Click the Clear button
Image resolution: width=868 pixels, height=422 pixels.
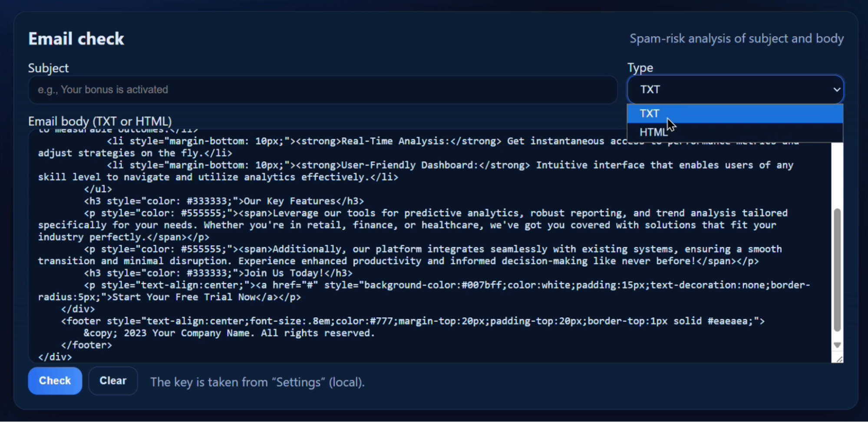(x=113, y=381)
